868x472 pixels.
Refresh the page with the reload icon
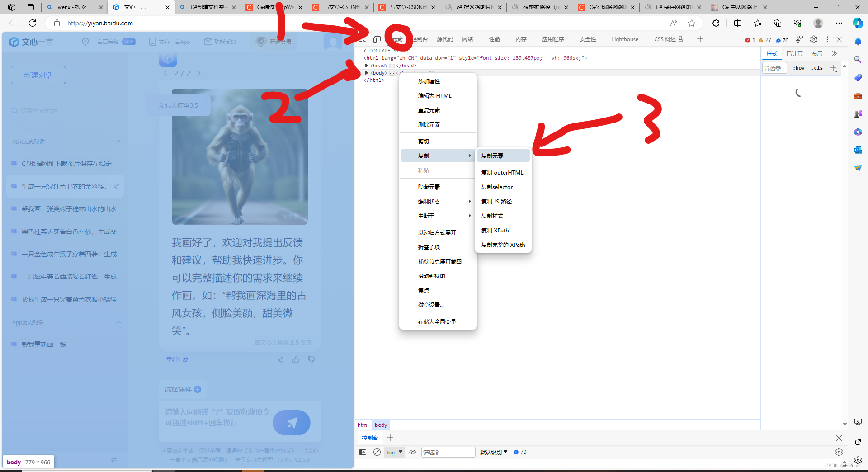pyautogui.click(x=33, y=23)
